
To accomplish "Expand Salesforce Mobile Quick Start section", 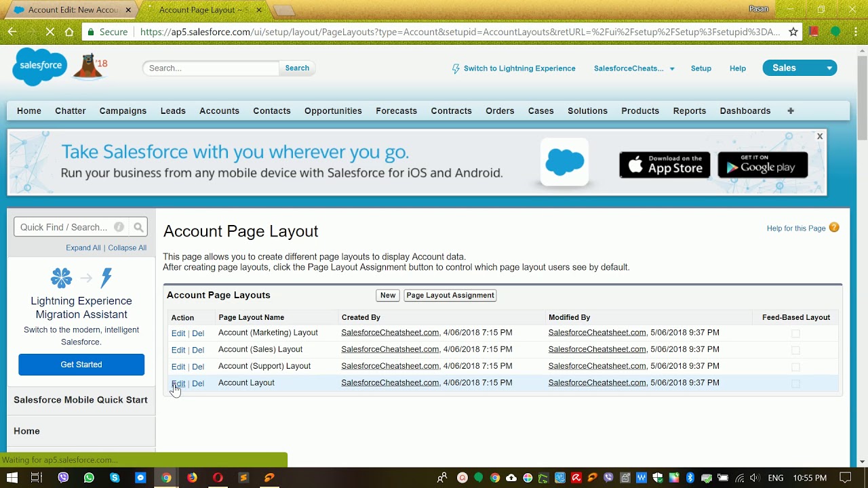I will (81, 400).
